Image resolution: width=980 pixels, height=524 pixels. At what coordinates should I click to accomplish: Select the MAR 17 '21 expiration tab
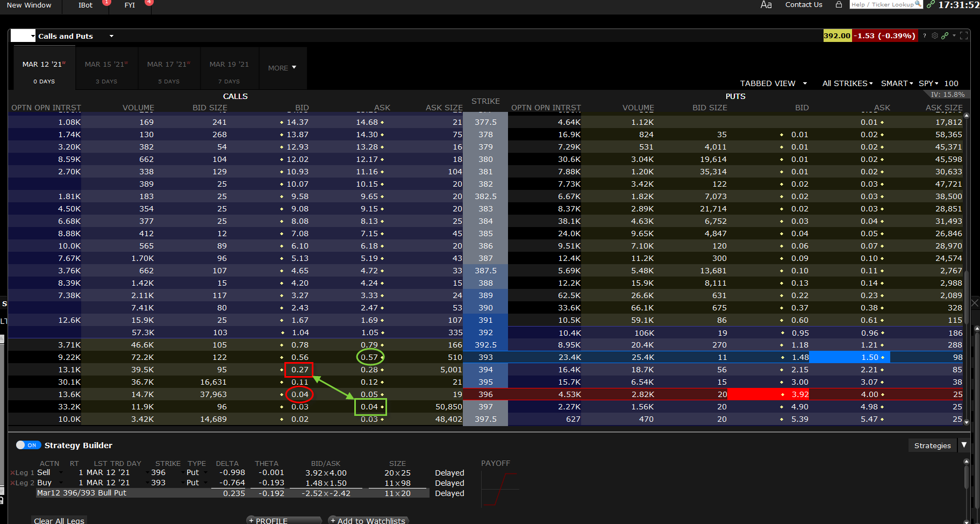tap(169, 68)
